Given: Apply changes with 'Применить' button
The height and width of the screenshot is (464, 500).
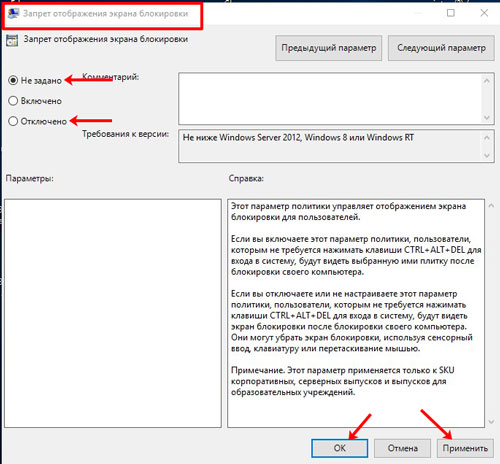Looking at the screenshot, I should [x=465, y=448].
